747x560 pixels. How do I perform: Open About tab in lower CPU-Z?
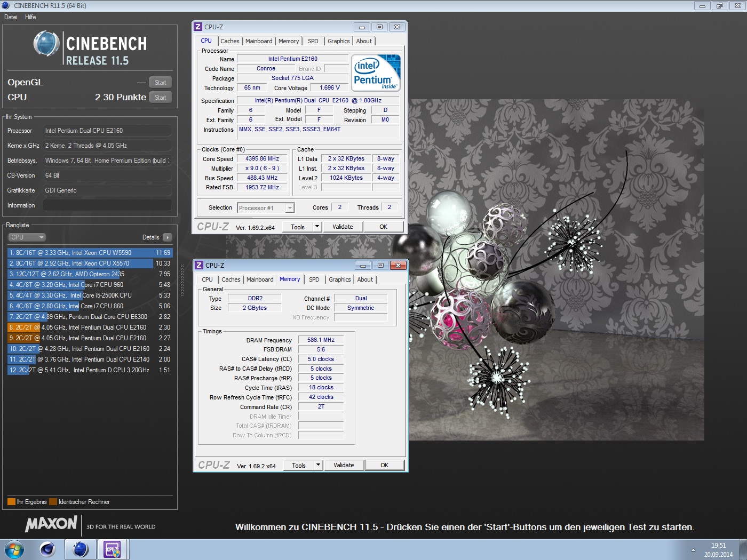coord(365,279)
